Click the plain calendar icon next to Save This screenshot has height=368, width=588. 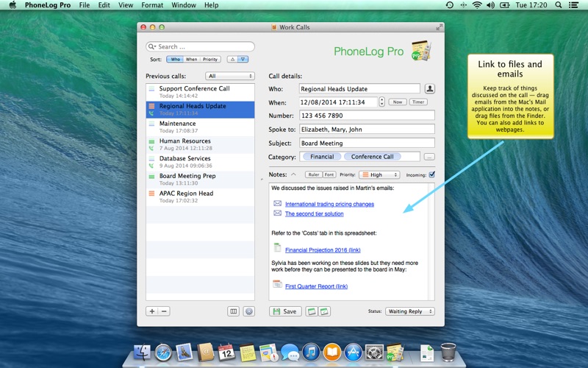click(x=311, y=311)
